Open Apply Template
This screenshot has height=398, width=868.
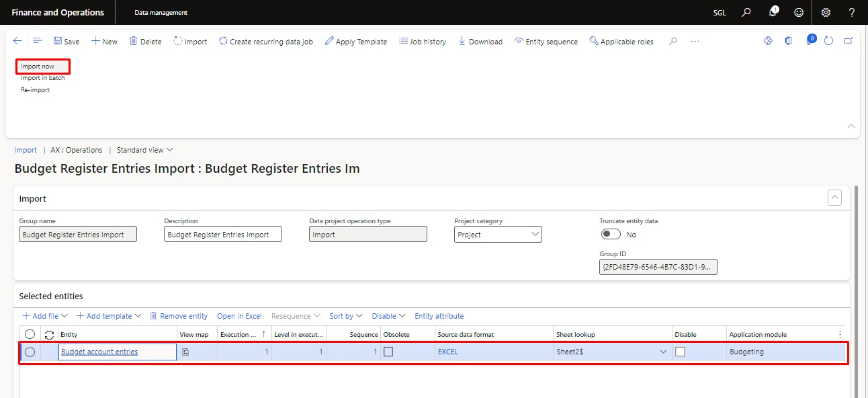coord(356,41)
